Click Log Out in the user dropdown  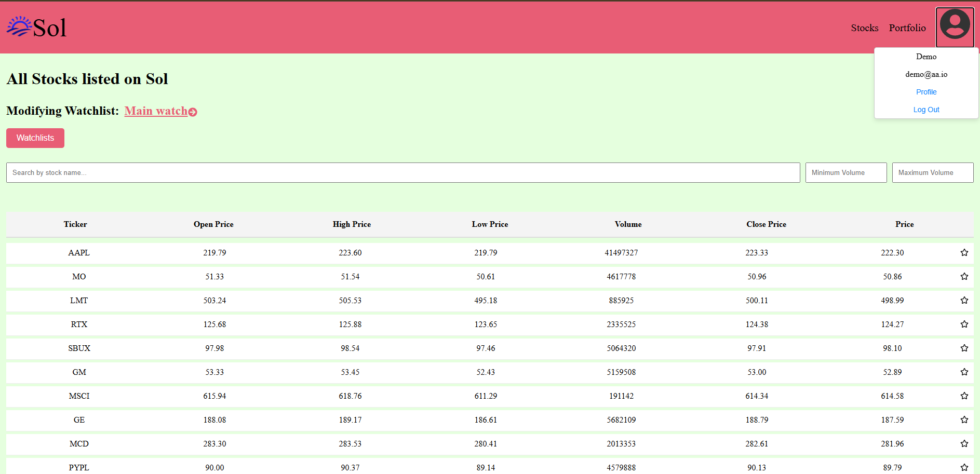926,110
